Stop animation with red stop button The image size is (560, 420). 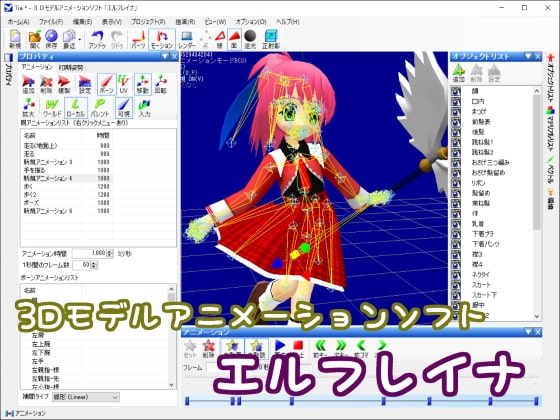click(298, 346)
